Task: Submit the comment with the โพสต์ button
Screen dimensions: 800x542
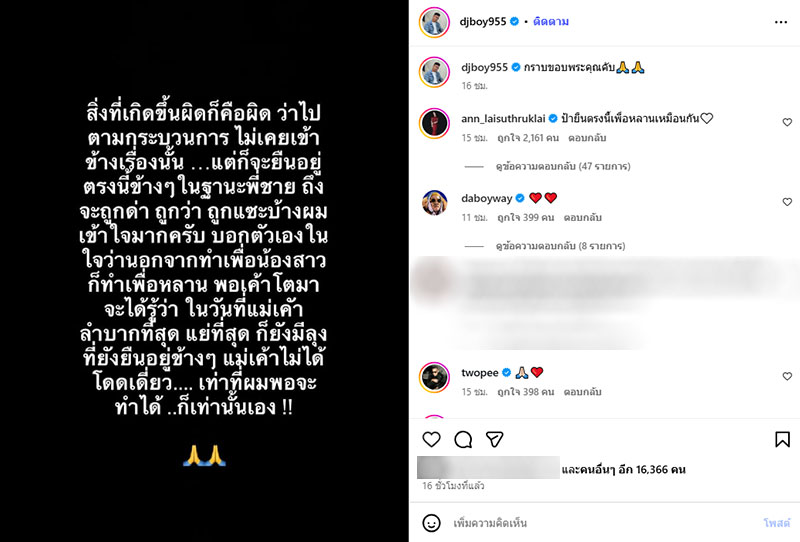Action: point(777,523)
